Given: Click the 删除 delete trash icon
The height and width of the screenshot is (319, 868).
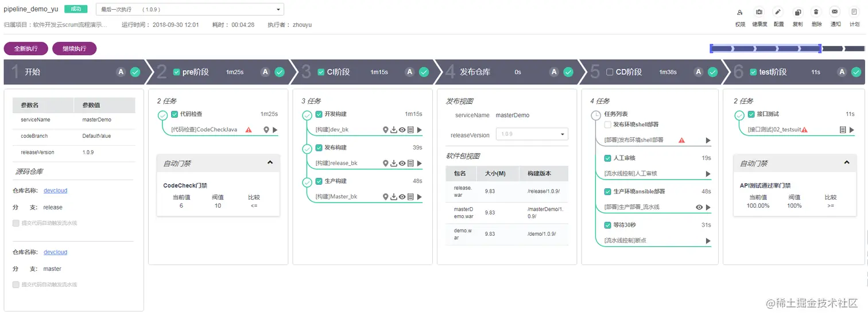Looking at the screenshot, I should click(x=816, y=12).
